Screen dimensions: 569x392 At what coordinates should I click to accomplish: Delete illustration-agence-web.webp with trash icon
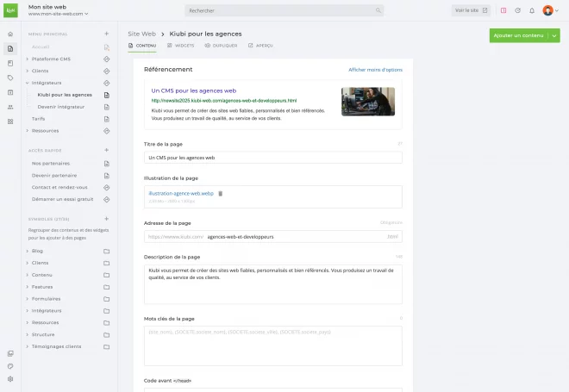tap(220, 193)
